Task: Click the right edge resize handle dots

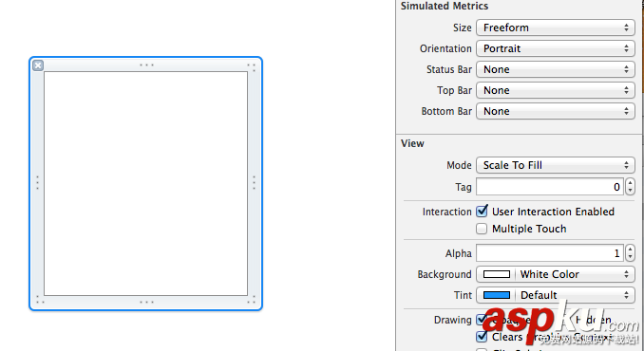Action: [254, 182]
